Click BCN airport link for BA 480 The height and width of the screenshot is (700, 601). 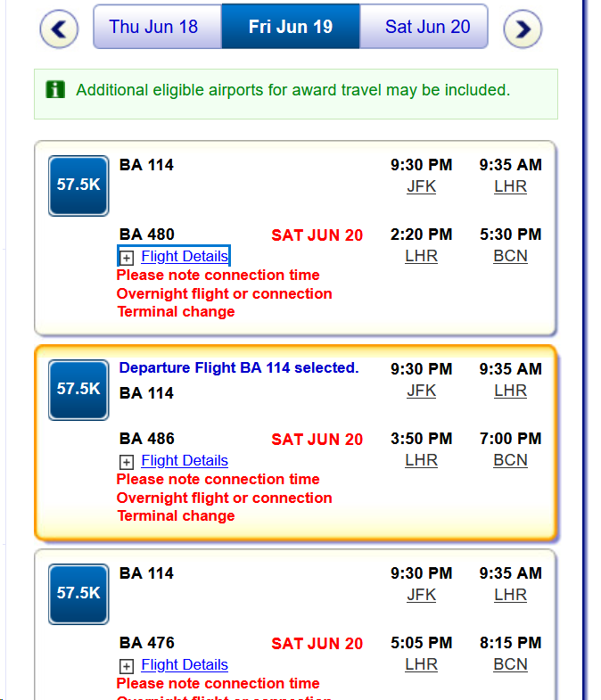coord(510,257)
